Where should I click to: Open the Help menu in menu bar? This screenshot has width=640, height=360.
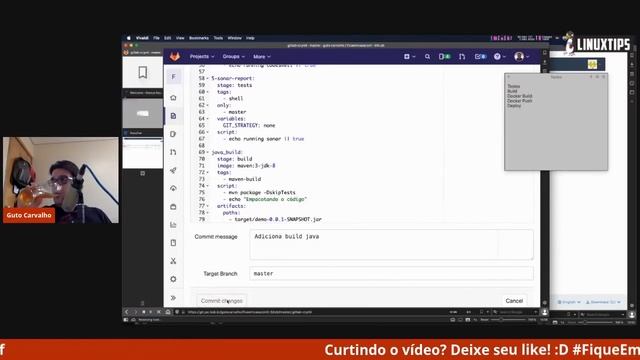pyautogui.click(x=250, y=38)
